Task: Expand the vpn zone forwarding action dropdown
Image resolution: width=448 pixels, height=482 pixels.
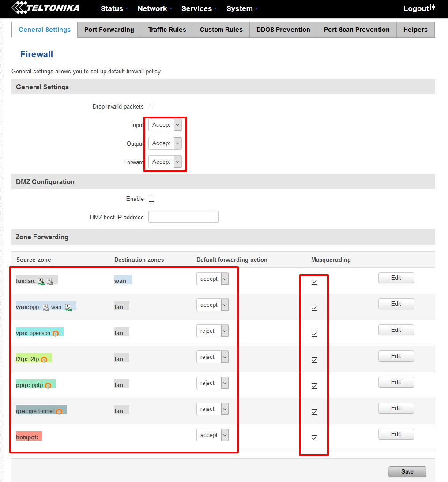Action: [x=213, y=331]
